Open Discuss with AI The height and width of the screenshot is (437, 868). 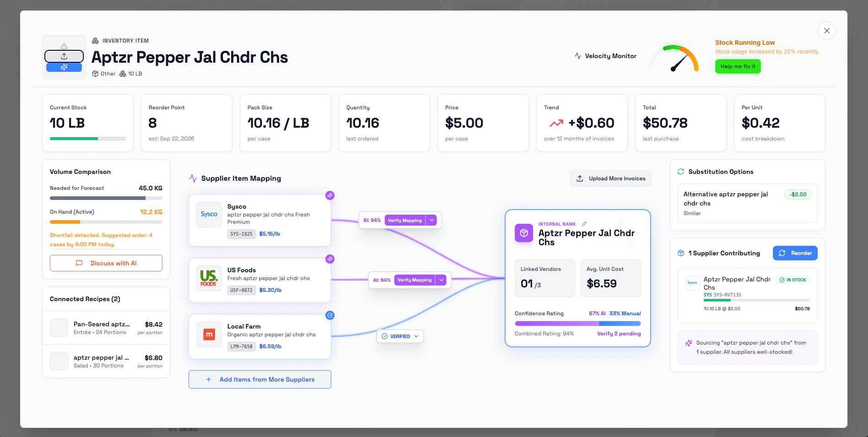click(x=106, y=263)
